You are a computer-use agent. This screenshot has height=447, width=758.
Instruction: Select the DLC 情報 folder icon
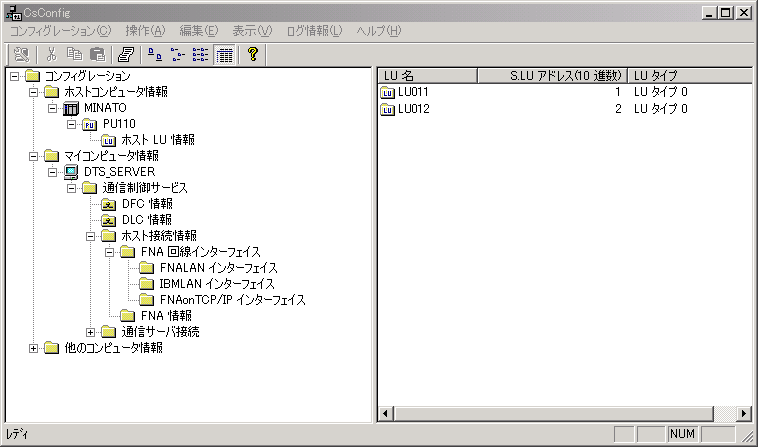[109, 220]
